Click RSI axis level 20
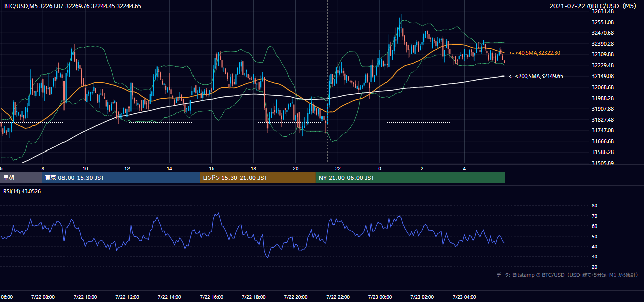 594,267
